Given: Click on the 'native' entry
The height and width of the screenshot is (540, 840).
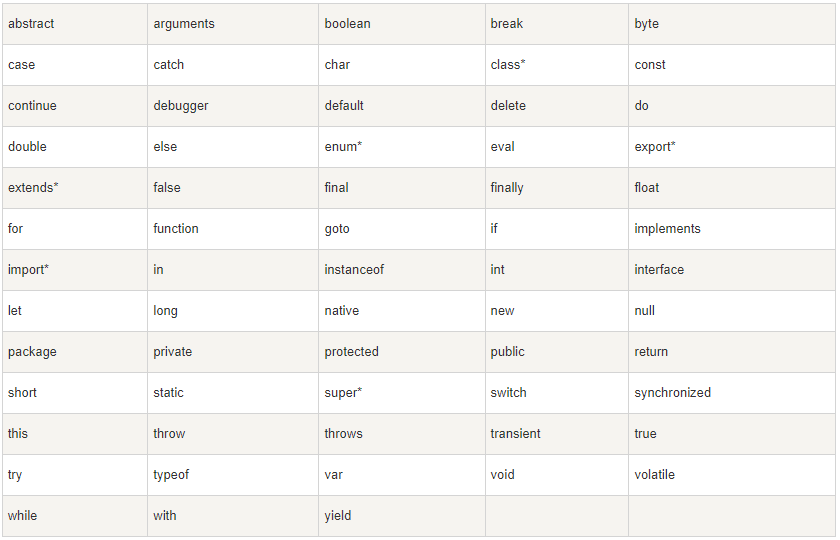Looking at the screenshot, I should tap(341, 311).
